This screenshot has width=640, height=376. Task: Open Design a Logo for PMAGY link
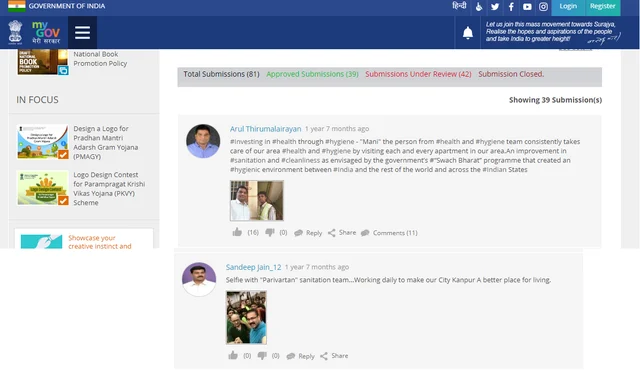[x=106, y=142]
